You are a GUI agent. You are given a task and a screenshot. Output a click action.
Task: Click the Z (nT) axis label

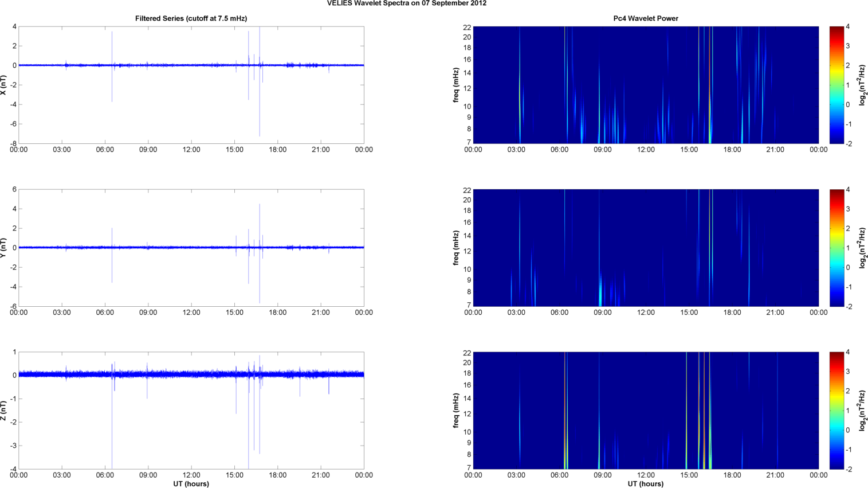3,411
